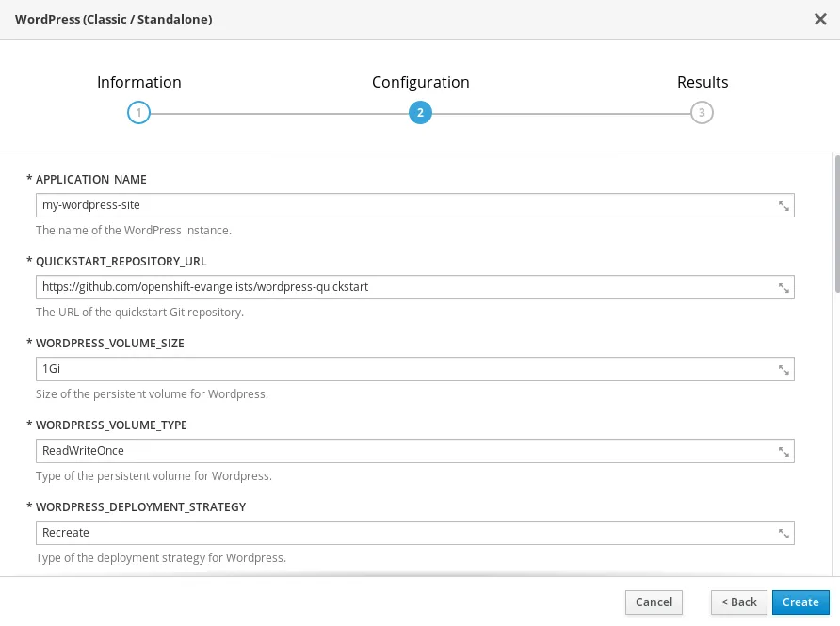This screenshot has height=626, width=840.
Task: Select the Configuration step label
Action: (420, 82)
